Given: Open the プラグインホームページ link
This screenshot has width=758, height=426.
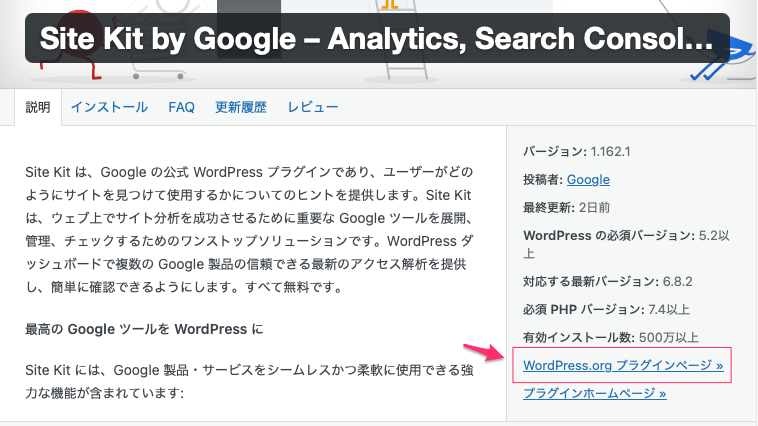Looking at the screenshot, I should pos(594,394).
